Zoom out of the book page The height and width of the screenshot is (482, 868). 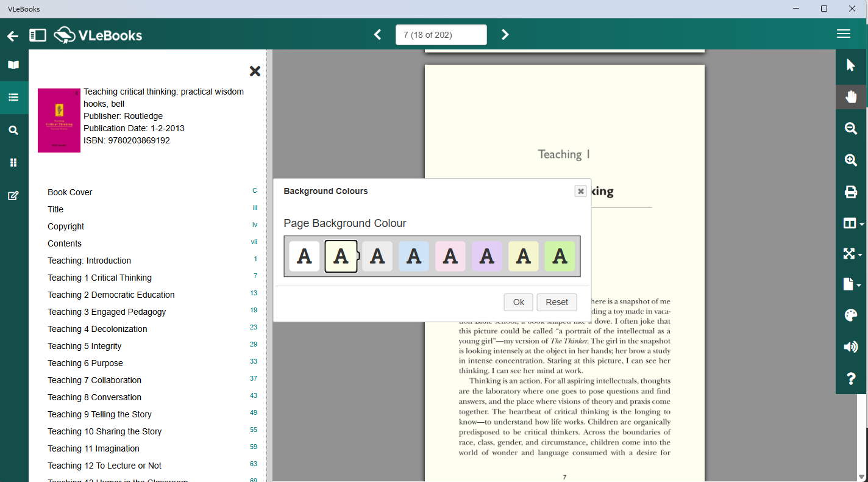[851, 129]
